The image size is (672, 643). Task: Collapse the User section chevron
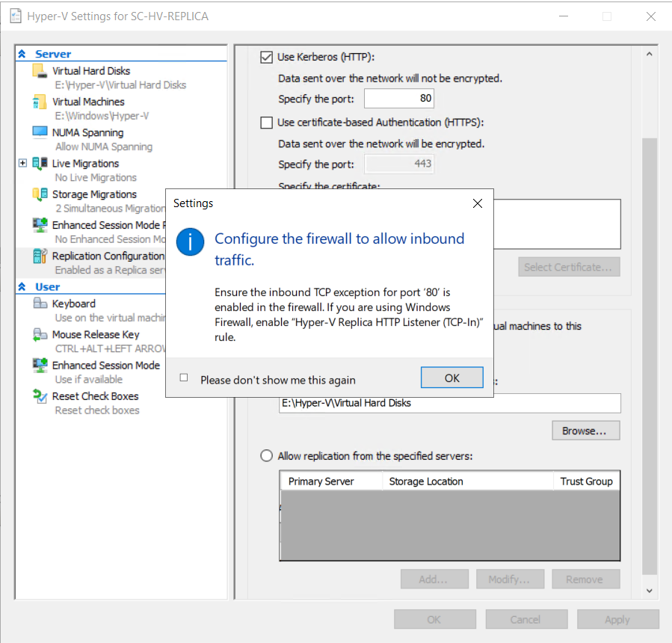pos(22,287)
